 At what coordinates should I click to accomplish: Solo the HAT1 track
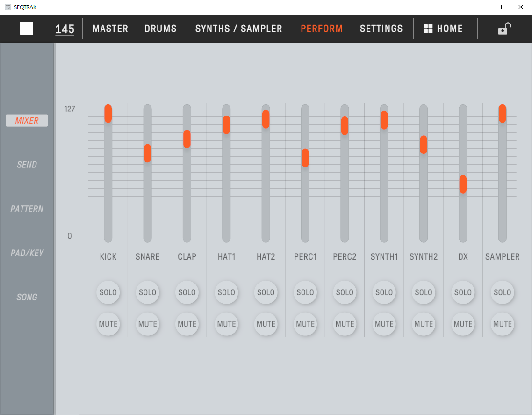pyautogui.click(x=226, y=292)
